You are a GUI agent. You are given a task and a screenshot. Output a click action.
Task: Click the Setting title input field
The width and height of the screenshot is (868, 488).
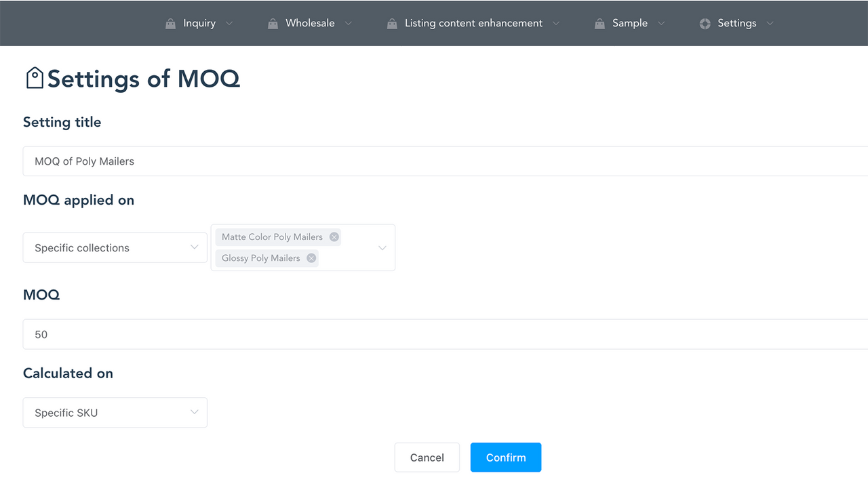(271, 161)
